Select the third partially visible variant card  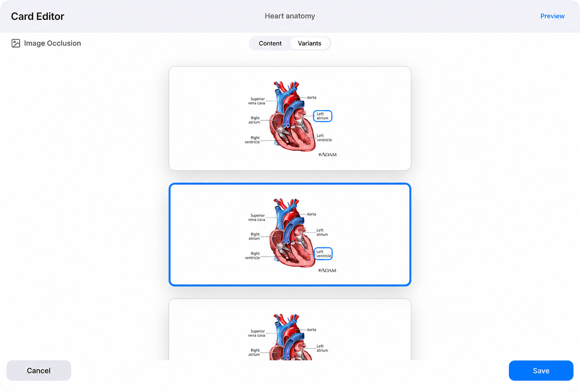(290, 329)
